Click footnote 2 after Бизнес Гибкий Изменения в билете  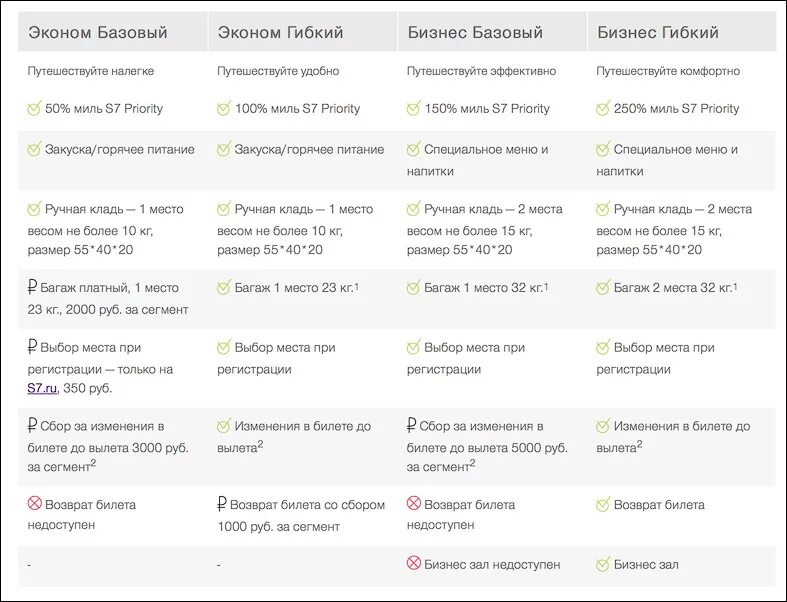(x=639, y=444)
